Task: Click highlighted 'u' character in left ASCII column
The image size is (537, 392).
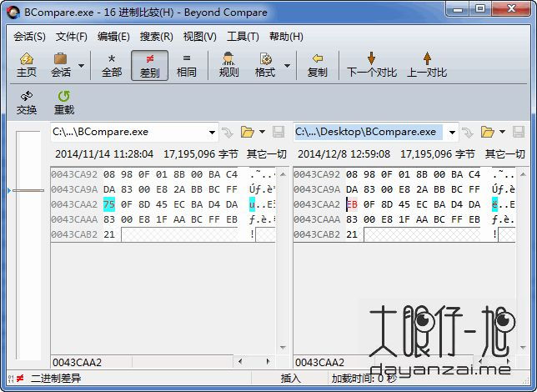Action: tap(252, 204)
